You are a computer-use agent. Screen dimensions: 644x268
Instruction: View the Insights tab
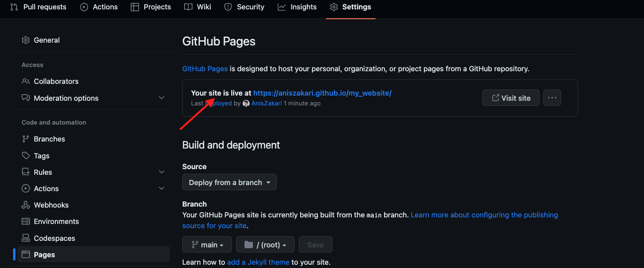[x=297, y=7]
